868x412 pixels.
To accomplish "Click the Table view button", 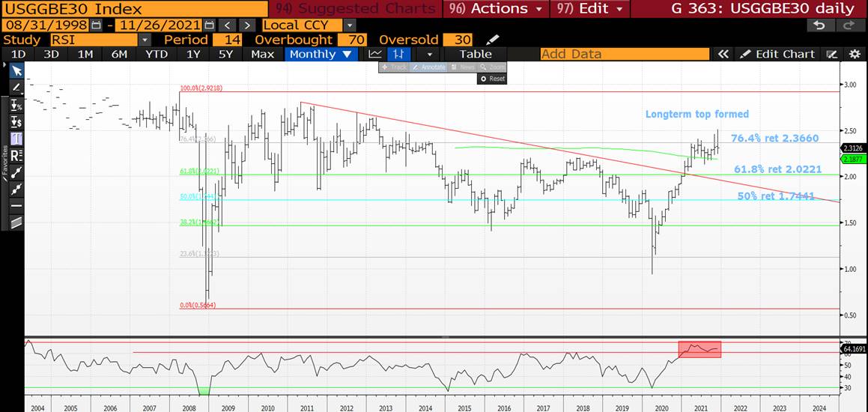I will coord(476,54).
